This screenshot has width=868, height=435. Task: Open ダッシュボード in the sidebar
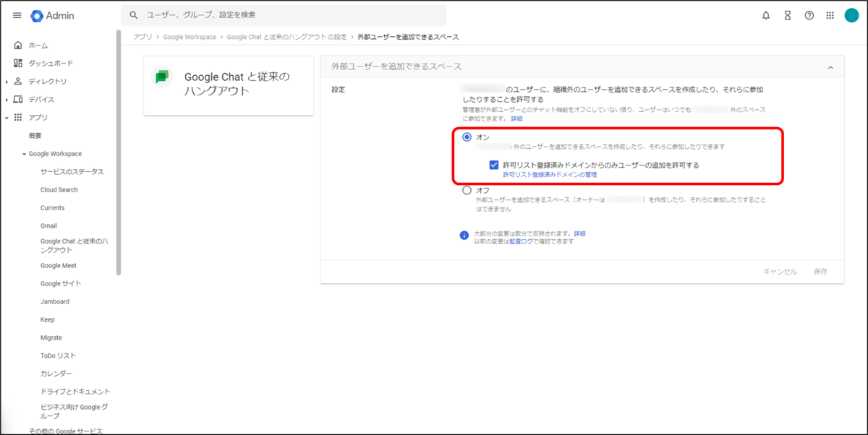click(x=51, y=64)
